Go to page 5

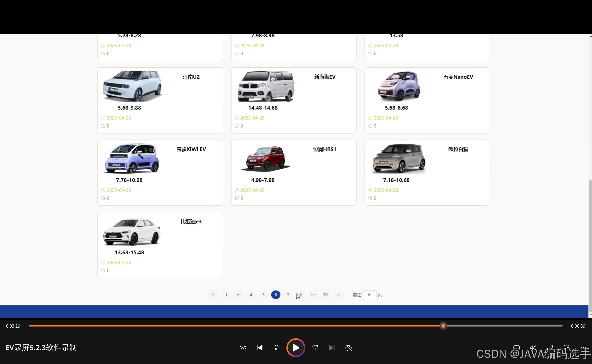tap(263, 295)
